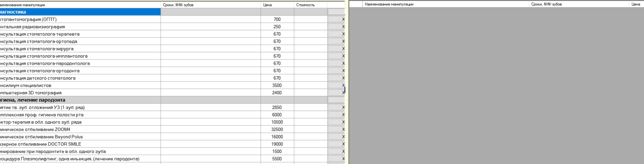Click X button in DOCTOR SMILE row
The width and height of the screenshot is (644, 164).
[x=336, y=144]
